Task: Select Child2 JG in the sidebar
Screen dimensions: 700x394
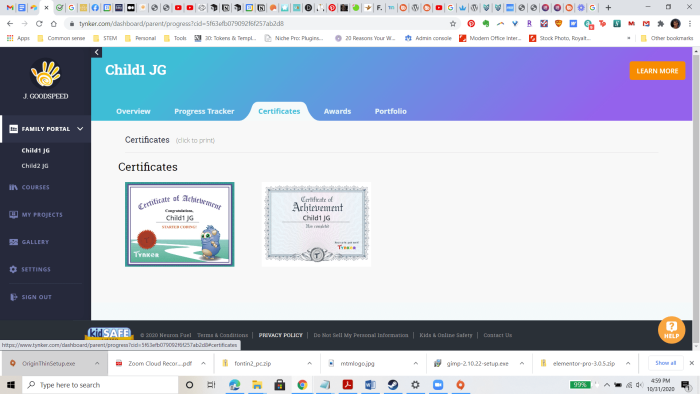Action: coord(35,166)
